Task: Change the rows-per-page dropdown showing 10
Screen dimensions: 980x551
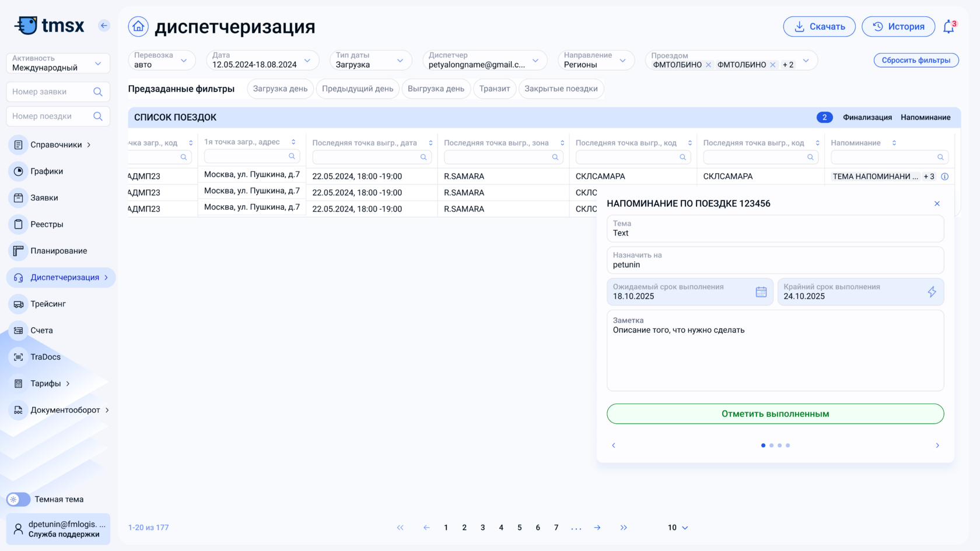Action: click(x=678, y=528)
